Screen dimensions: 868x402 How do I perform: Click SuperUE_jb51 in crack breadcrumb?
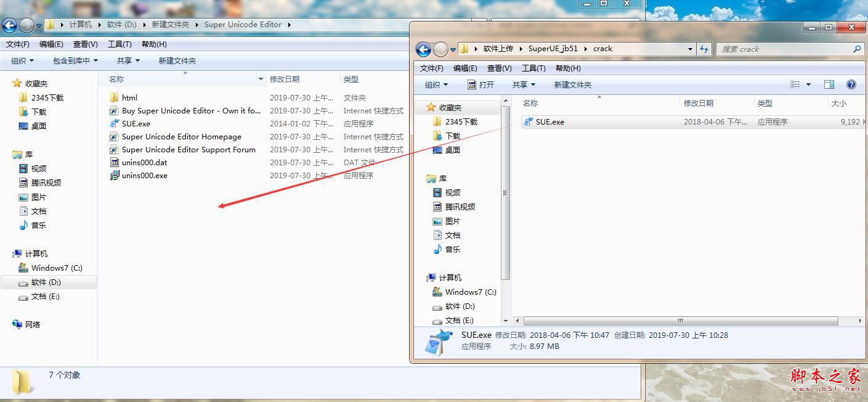(553, 49)
